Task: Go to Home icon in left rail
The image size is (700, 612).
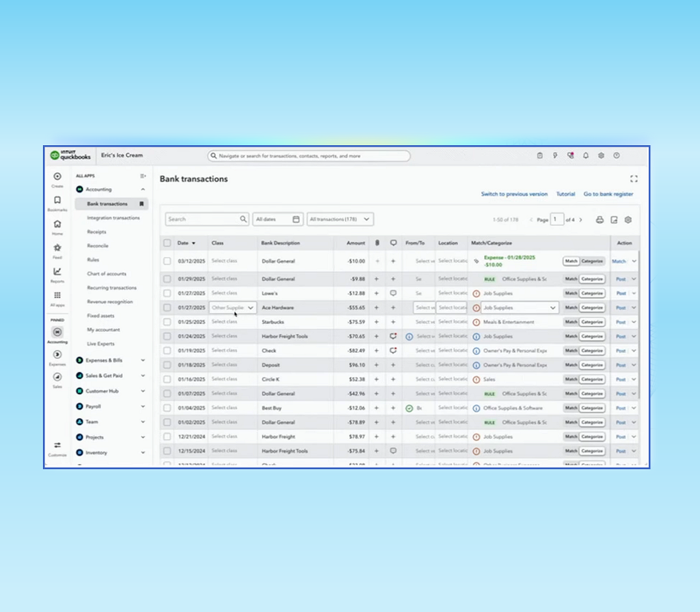Action: (57, 224)
